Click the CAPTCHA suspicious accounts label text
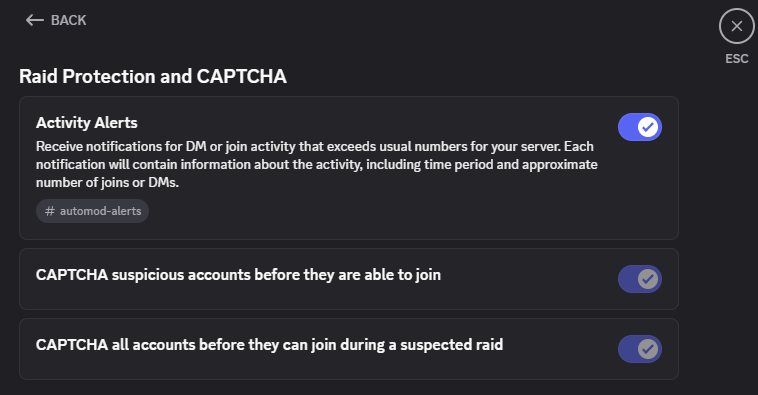Viewport: 758px width, 395px height. (238, 275)
